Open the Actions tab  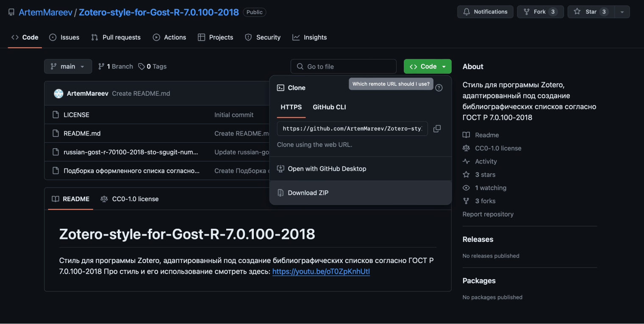[x=169, y=37]
